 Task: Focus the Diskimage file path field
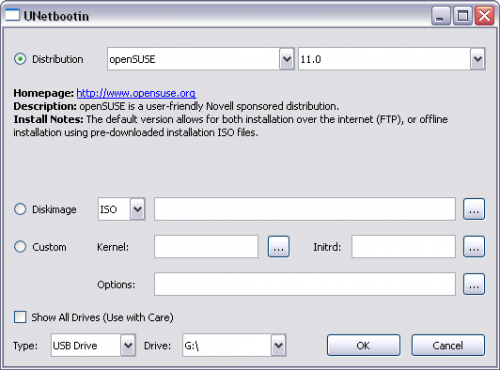[305, 209]
